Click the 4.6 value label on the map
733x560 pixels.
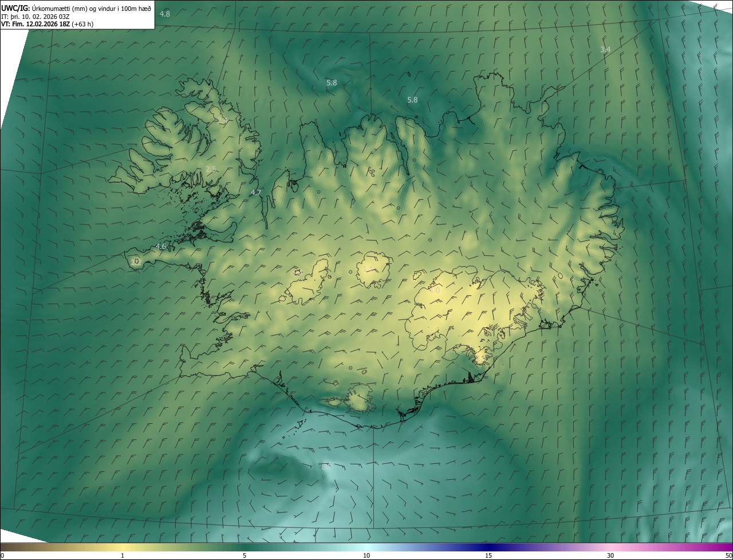click(x=161, y=247)
